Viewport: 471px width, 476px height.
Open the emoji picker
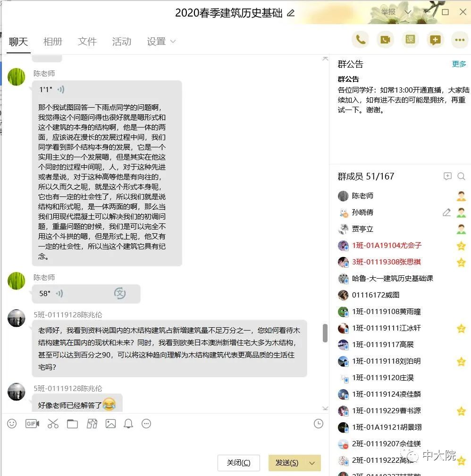point(12,424)
